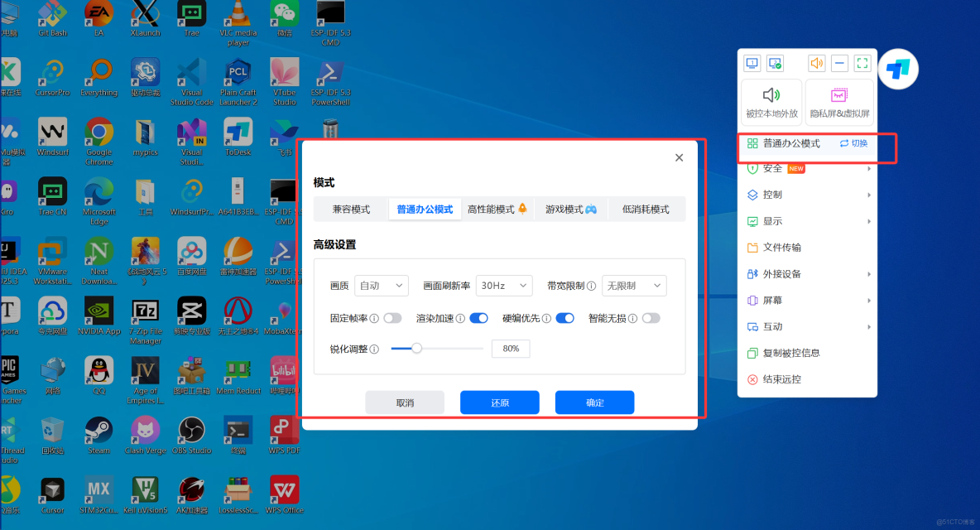Open the 画质 quality dropdown
The height and width of the screenshot is (530, 980).
coord(381,285)
